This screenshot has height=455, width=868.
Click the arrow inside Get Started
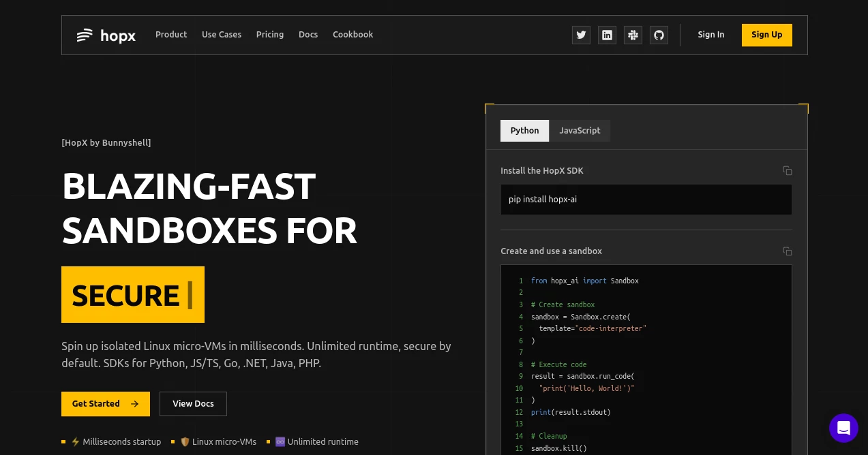[134, 403]
